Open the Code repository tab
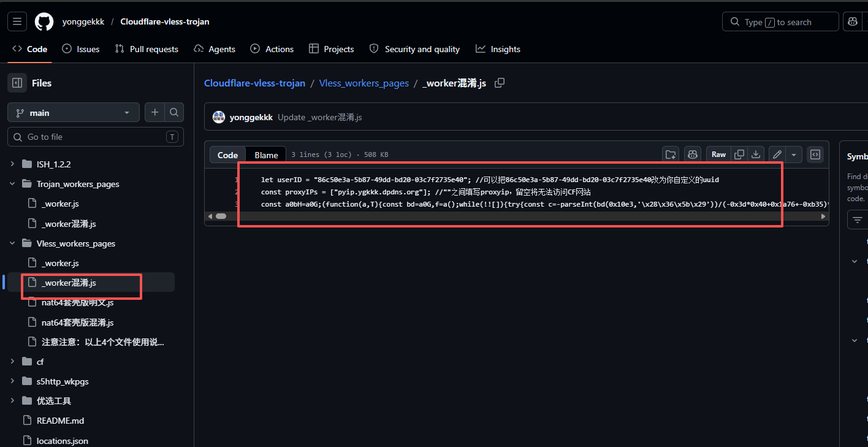Screen dimensions: 868x447 (x=30, y=49)
